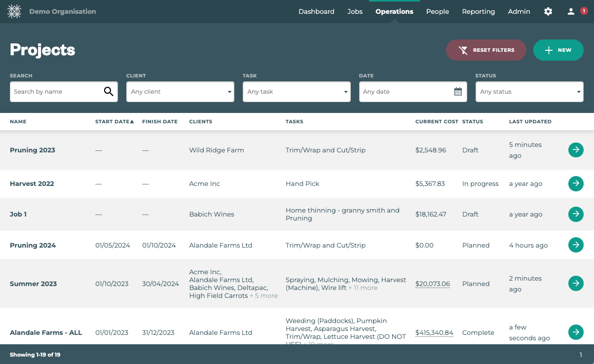Open Pruning 2023 using its arrow icon
594x364 pixels.
[576, 150]
